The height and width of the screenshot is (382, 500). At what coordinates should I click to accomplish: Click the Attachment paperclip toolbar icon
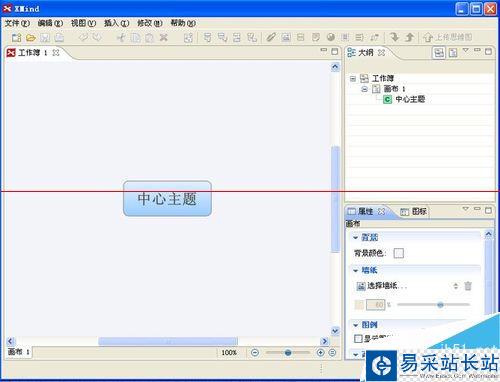[x=271, y=37]
